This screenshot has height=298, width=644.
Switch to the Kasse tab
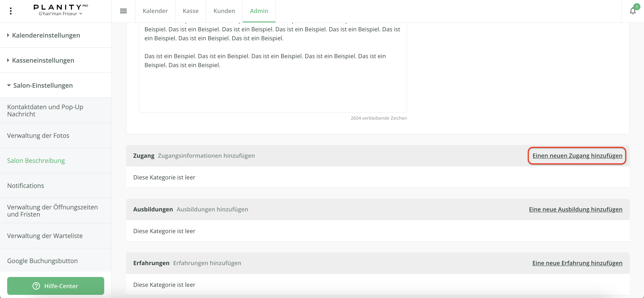tap(191, 11)
